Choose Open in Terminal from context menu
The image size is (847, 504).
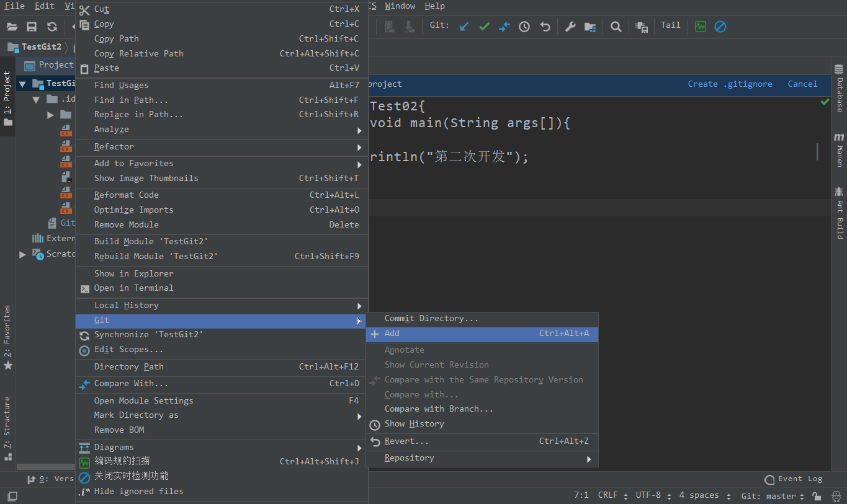[133, 288]
